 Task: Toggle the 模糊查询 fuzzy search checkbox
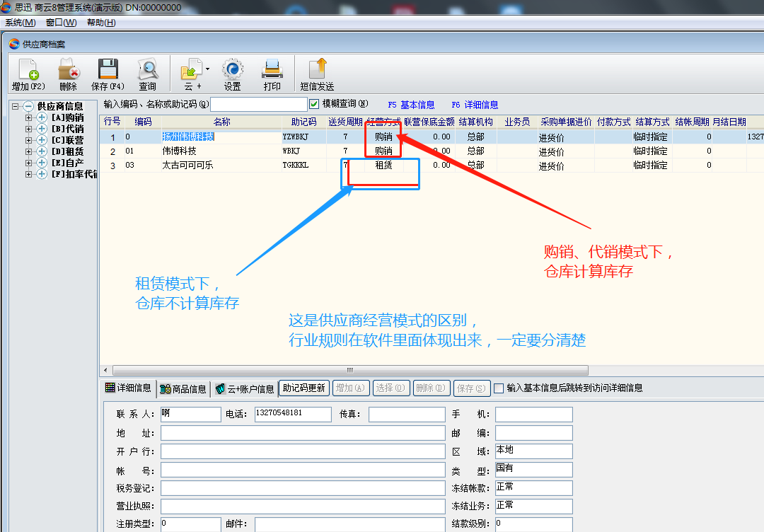point(315,104)
